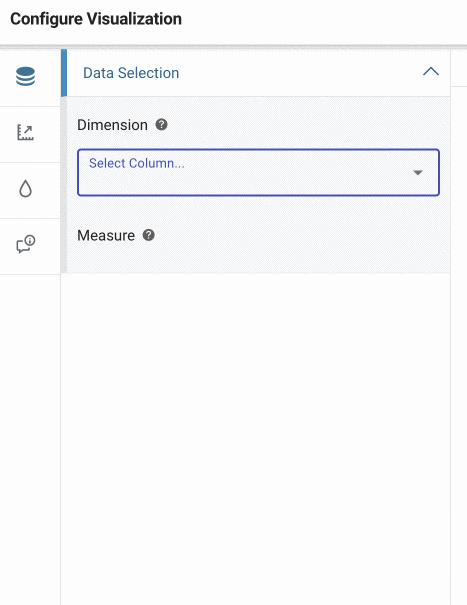Open the Select Column dropdown arrow

pos(418,172)
